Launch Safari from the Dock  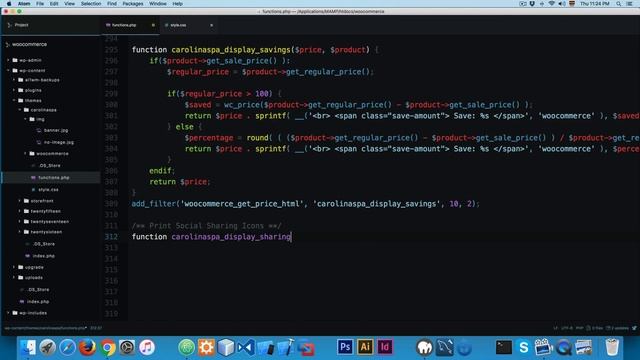click(67, 347)
